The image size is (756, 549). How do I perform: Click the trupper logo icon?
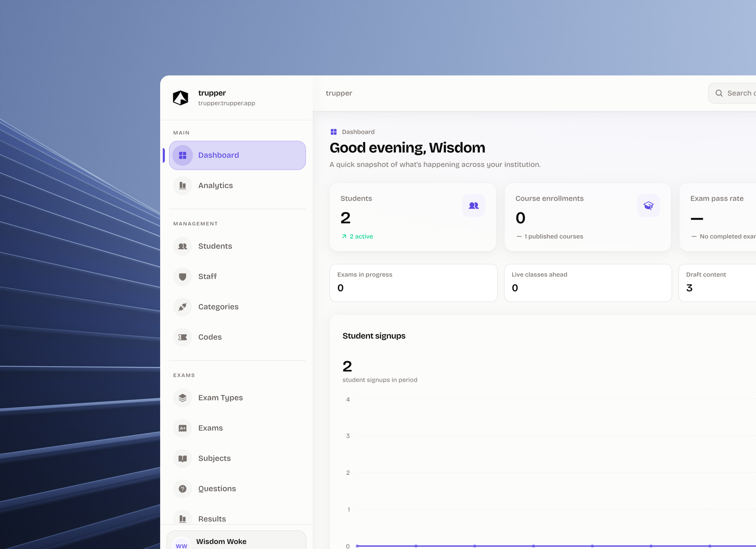click(180, 98)
